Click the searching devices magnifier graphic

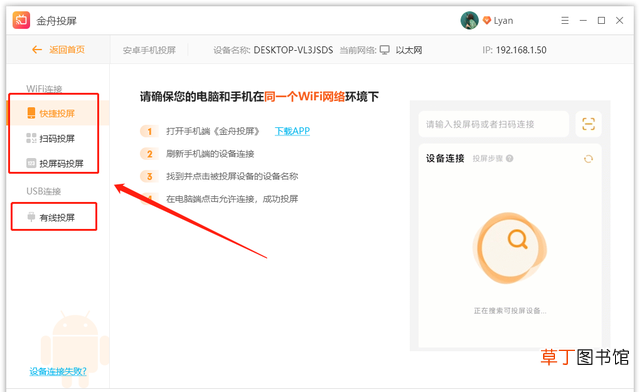(509, 248)
